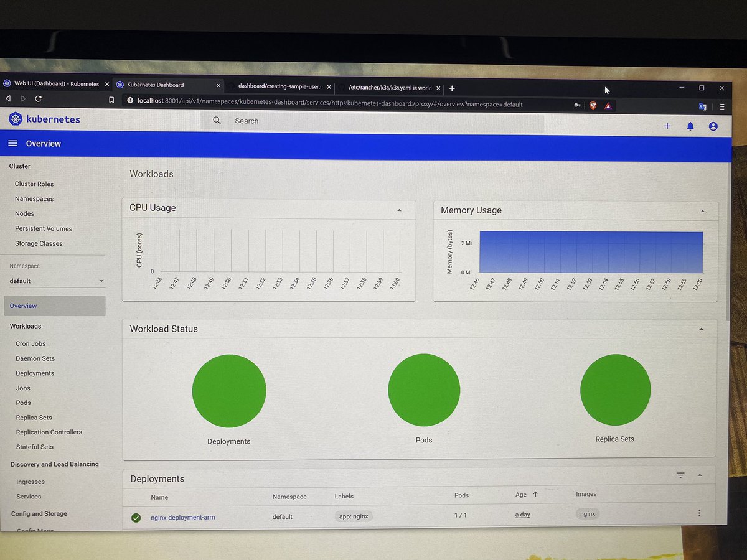Open the browser menu icon at far right
The image size is (747, 560).
[722, 107]
